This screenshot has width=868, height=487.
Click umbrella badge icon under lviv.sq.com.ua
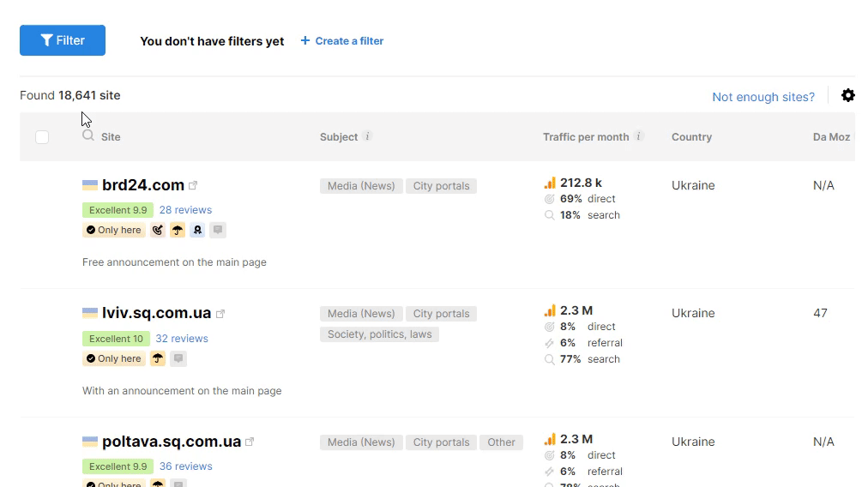[158, 358]
